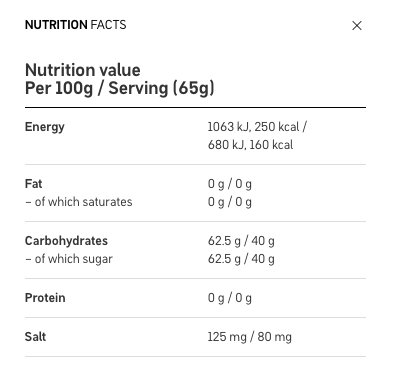The height and width of the screenshot is (376, 402).
Task: Click the Salt row label
Action: (x=35, y=337)
